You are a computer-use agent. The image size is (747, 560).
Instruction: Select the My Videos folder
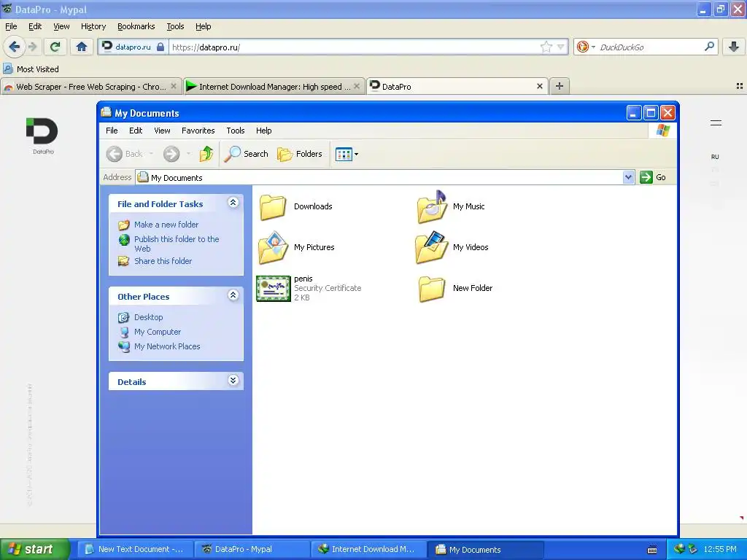point(452,247)
